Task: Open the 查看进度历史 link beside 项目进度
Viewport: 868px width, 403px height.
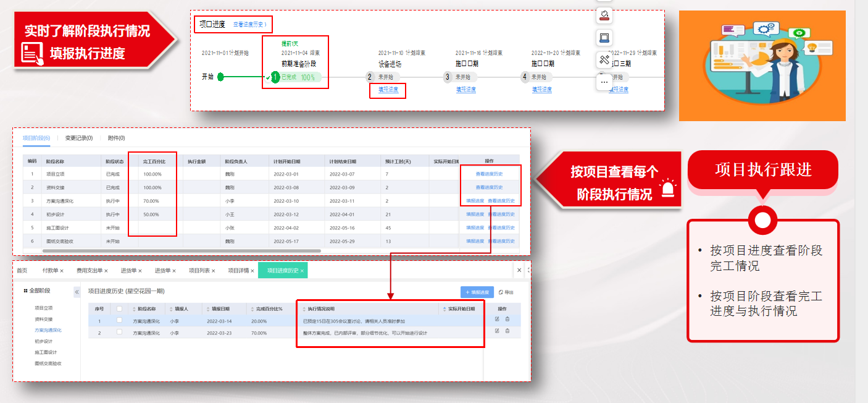Action: (x=250, y=25)
